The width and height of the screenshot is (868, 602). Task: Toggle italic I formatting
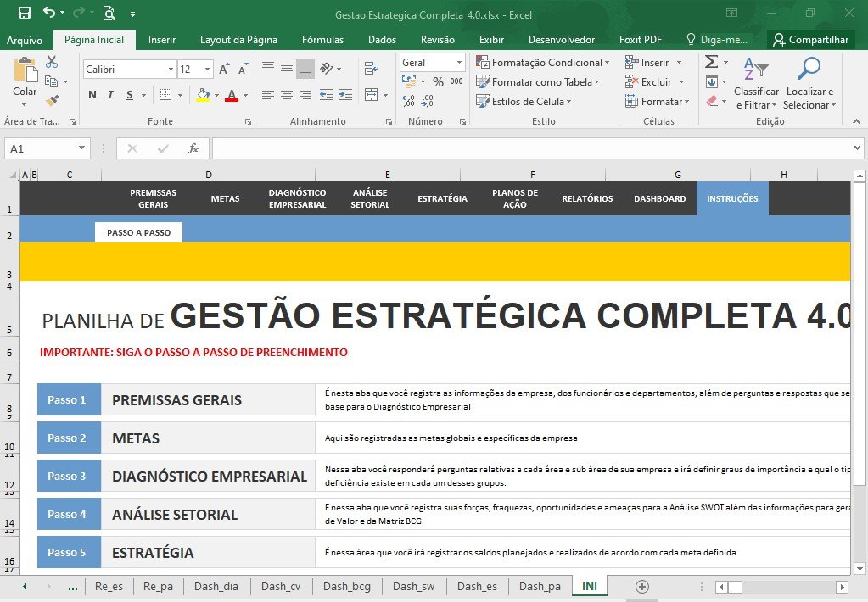pyautogui.click(x=110, y=95)
